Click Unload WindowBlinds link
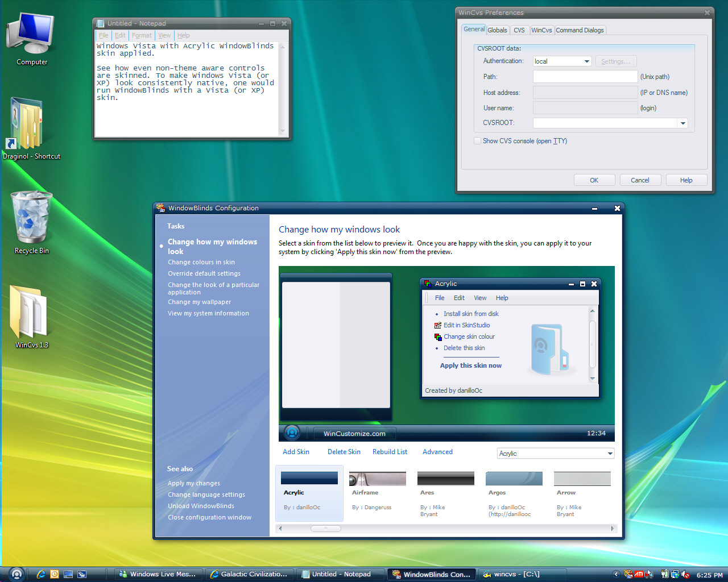 [201, 506]
